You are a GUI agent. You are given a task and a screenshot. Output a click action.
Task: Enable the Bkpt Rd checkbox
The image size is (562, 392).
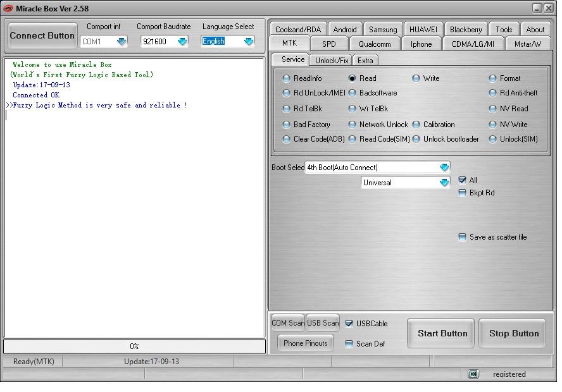(x=463, y=193)
